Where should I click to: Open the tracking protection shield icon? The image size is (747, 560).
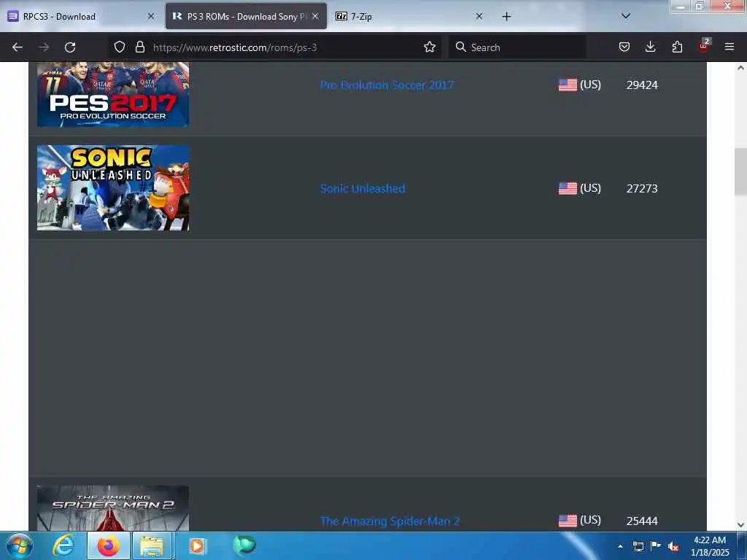pyautogui.click(x=120, y=47)
